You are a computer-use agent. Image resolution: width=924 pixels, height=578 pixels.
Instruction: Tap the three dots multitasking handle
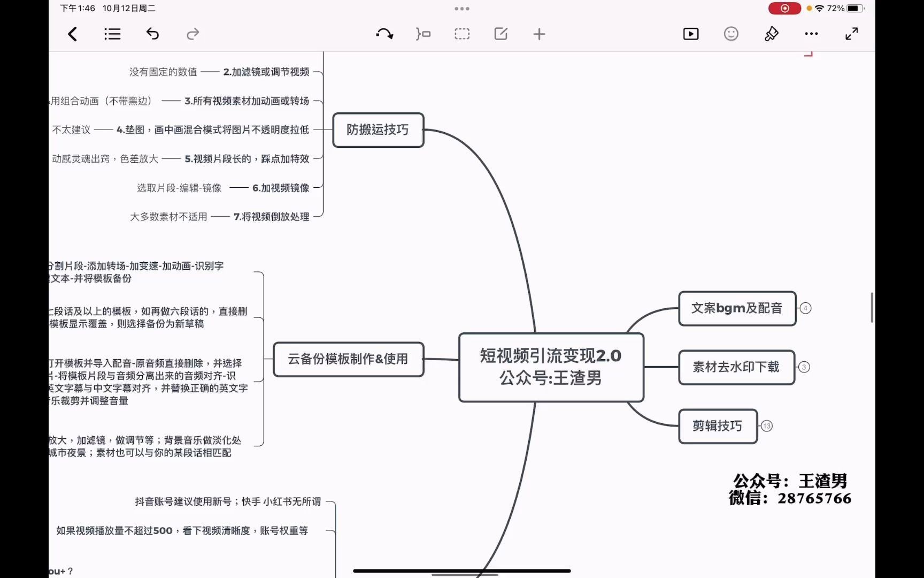coord(462,9)
